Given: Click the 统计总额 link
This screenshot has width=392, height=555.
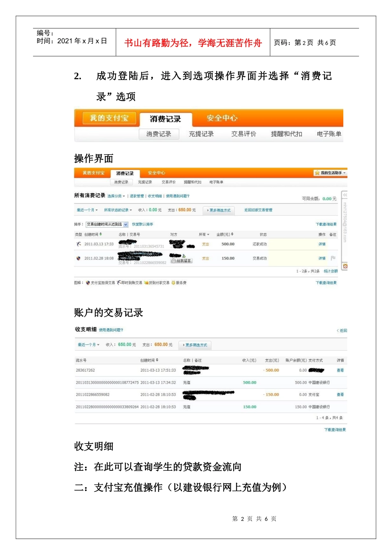Looking at the screenshot, I should [x=331, y=271].
